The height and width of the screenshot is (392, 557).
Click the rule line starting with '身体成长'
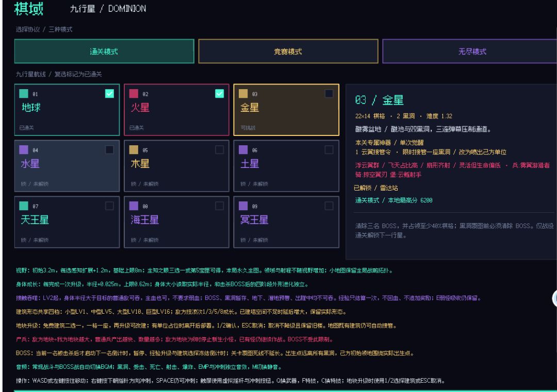pos(162,284)
